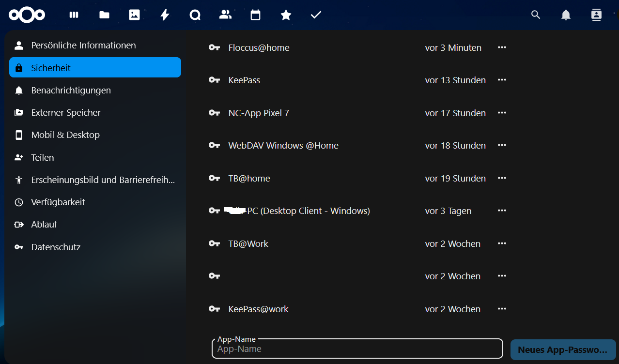This screenshot has height=364, width=619.
Task: Open the Calendar app icon
Action: tap(256, 15)
